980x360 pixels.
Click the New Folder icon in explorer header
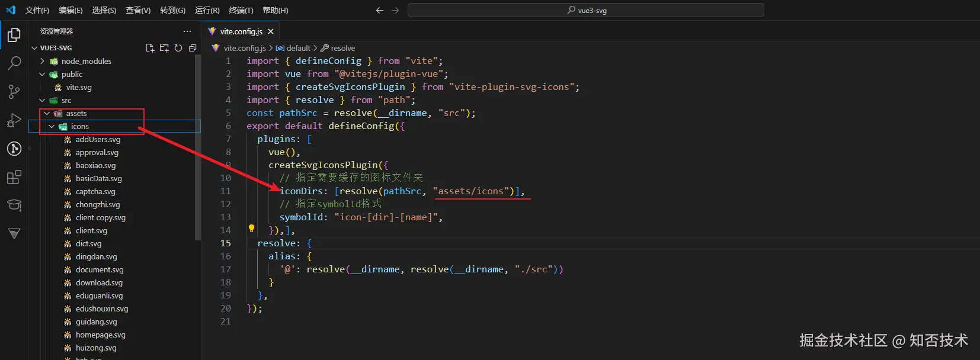[x=164, y=48]
